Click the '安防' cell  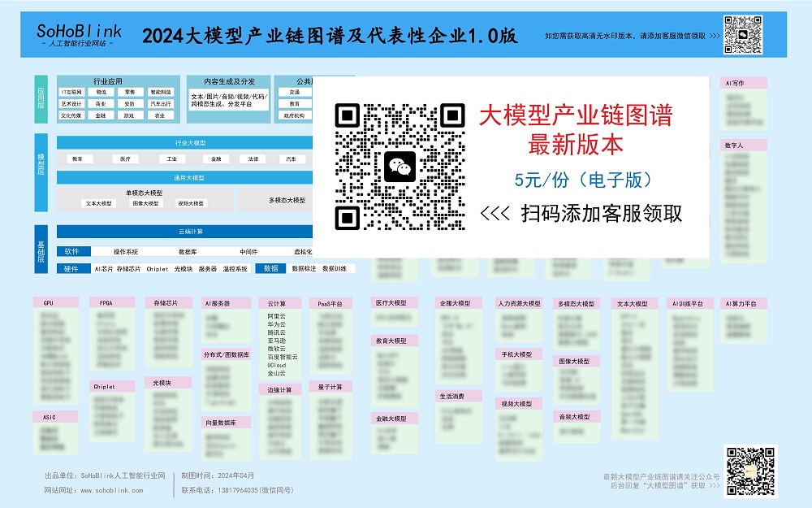click(x=130, y=104)
